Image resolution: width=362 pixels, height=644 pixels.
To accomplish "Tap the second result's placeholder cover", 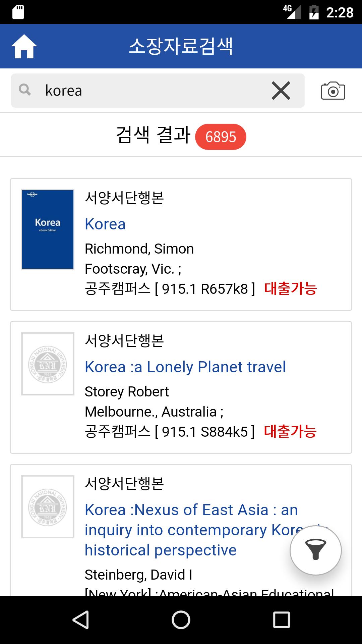I will point(48,364).
